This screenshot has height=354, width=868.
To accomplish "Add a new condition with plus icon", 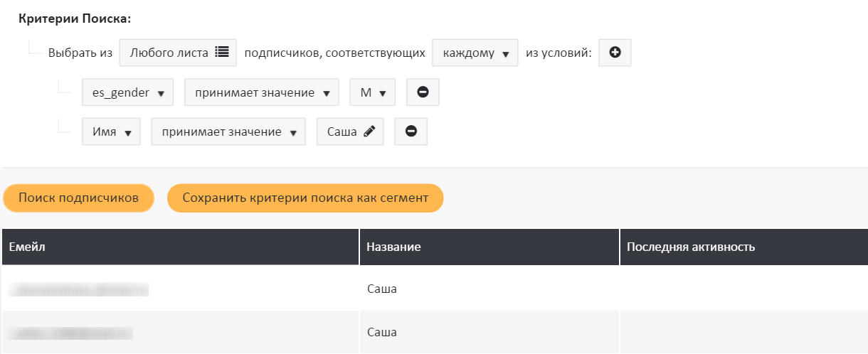I will pyautogui.click(x=615, y=53).
